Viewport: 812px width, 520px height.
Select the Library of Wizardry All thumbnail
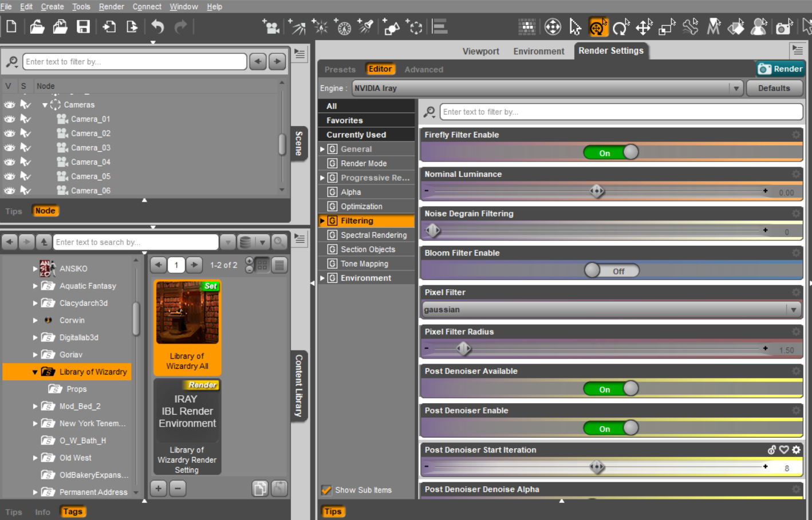tap(187, 327)
